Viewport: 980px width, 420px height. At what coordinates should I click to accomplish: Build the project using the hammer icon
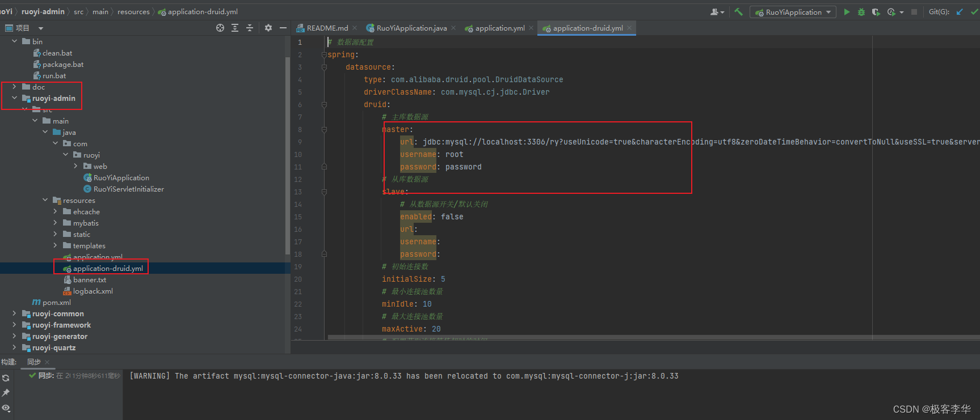pos(738,12)
